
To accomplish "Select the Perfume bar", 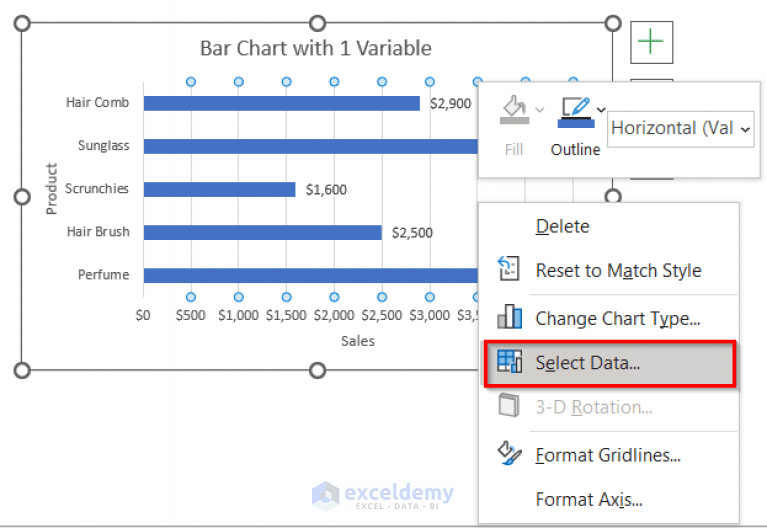I will 311,275.
